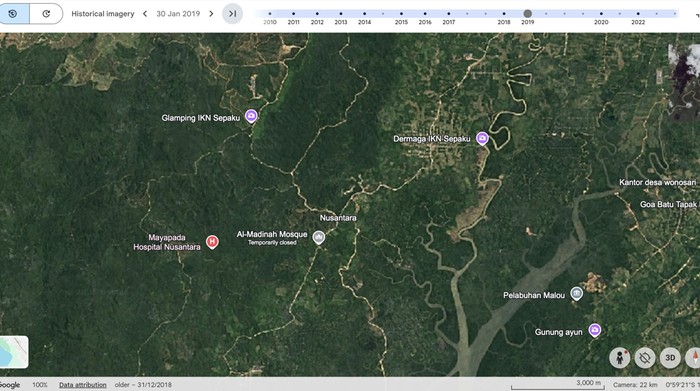Click Kantor desa wonosari label

coord(657,182)
